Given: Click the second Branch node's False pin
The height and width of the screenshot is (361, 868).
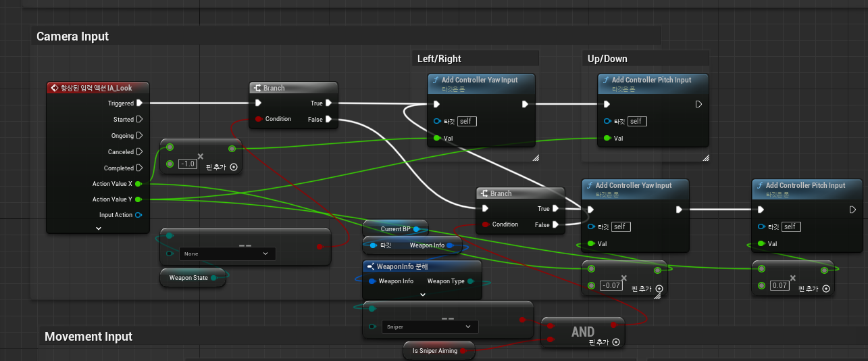Looking at the screenshot, I should [555, 224].
